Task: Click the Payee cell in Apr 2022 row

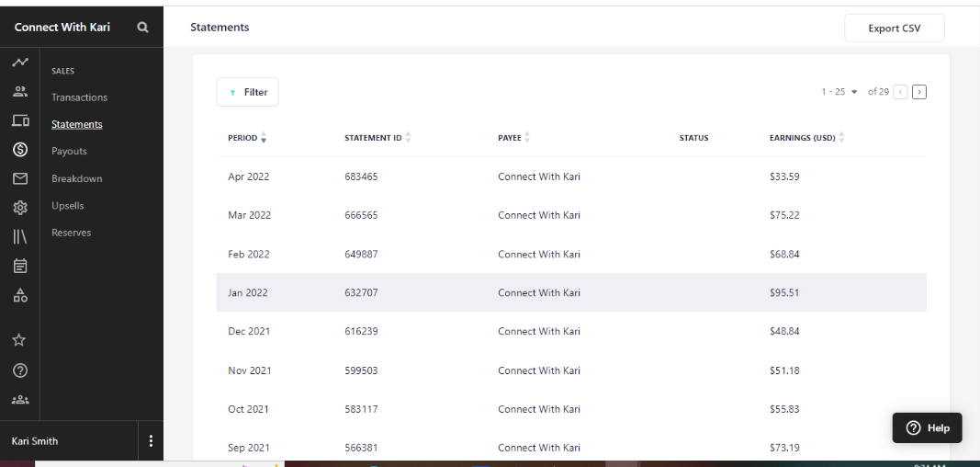Action: click(539, 177)
